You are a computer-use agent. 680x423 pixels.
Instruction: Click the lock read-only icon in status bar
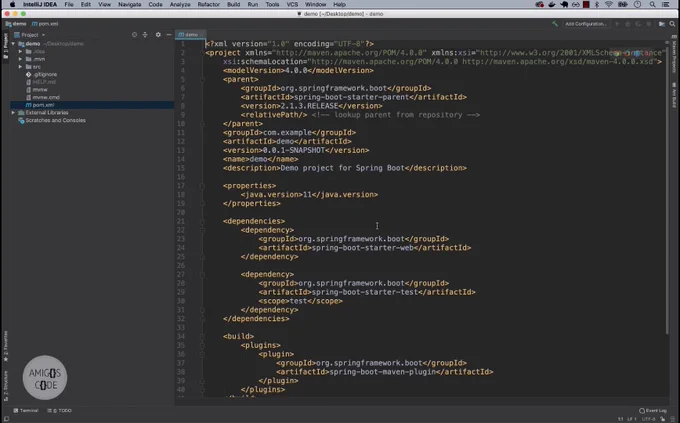tap(662, 419)
